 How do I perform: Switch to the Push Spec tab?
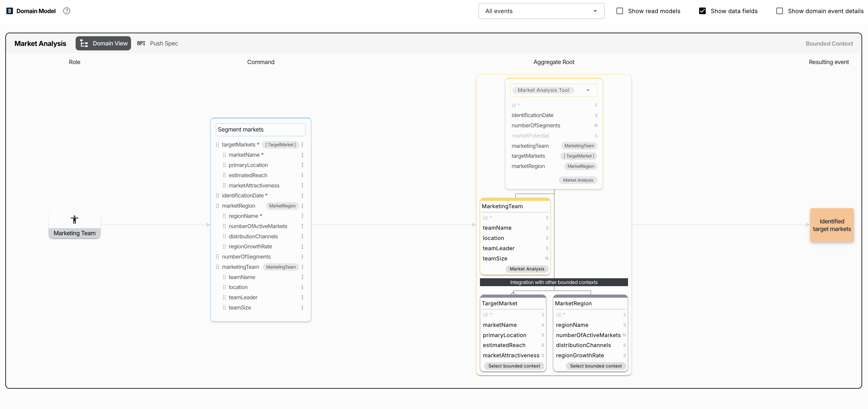click(x=157, y=44)
